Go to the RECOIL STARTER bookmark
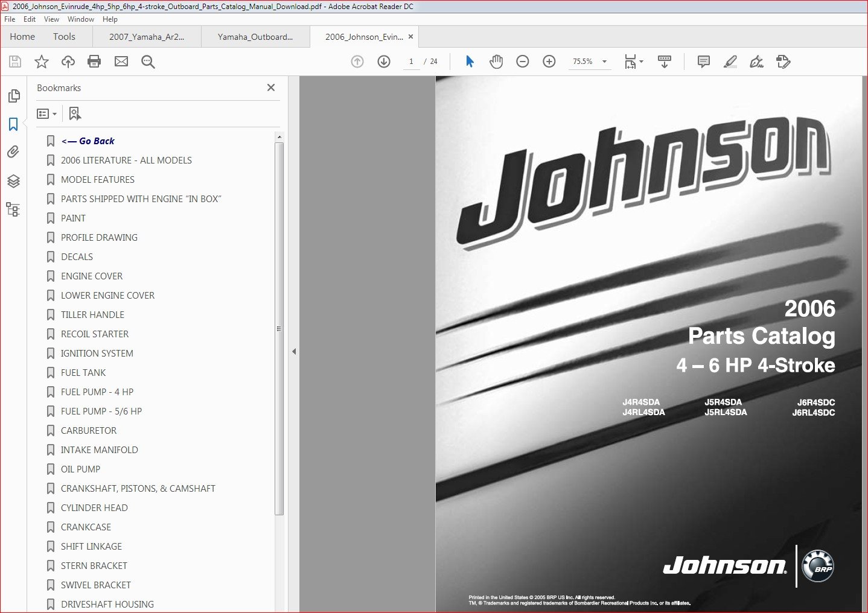 tap(95, 334)
